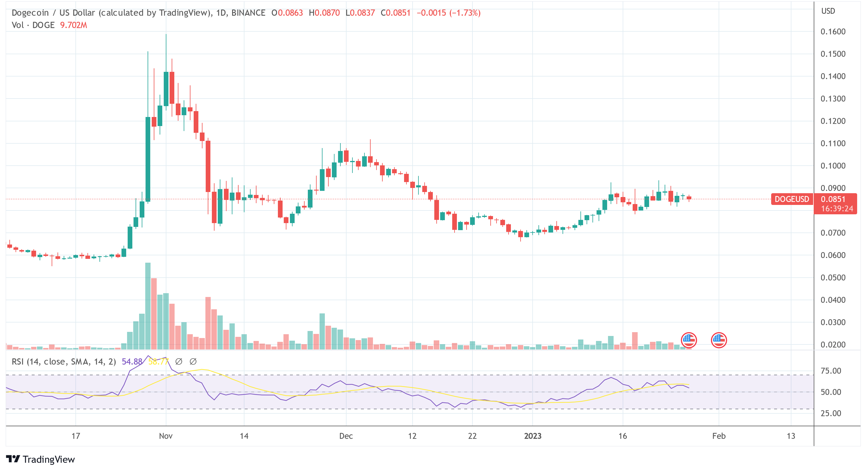Click the 16 date label on time axis
The image size is (868, 472).
(623, 436)
